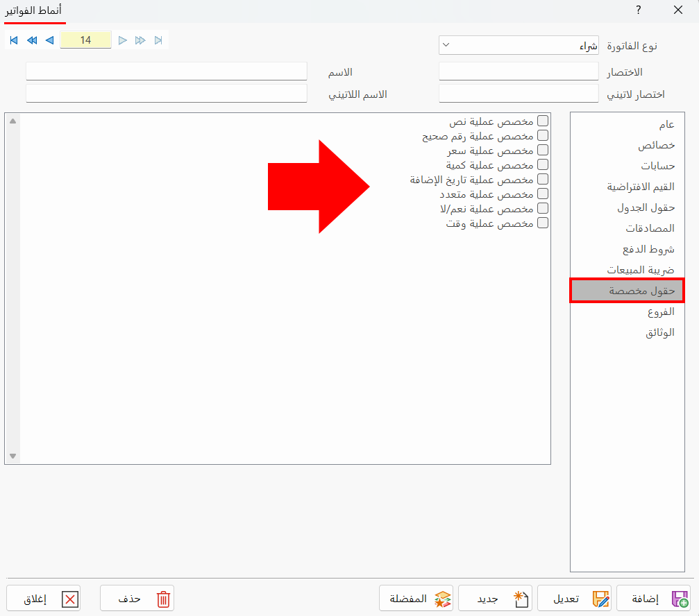This screenshot has height=616, width=699.
Task: Open the عام section
Action: (628, 124)
